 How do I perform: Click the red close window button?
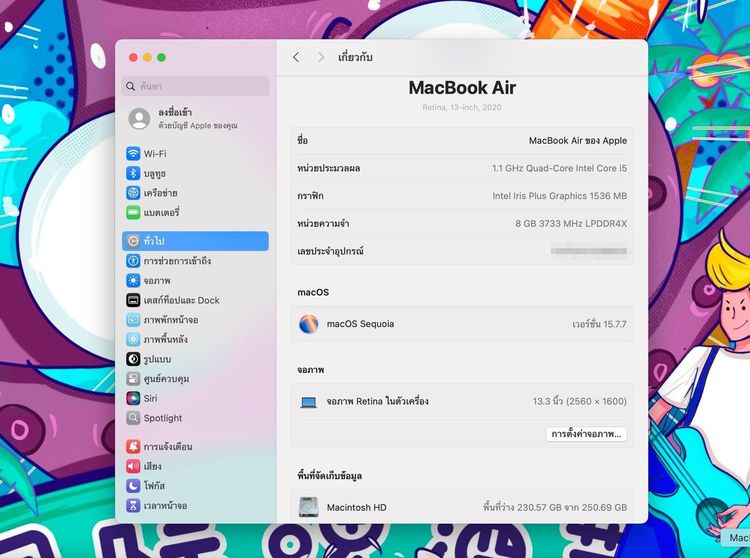point(133,57)
